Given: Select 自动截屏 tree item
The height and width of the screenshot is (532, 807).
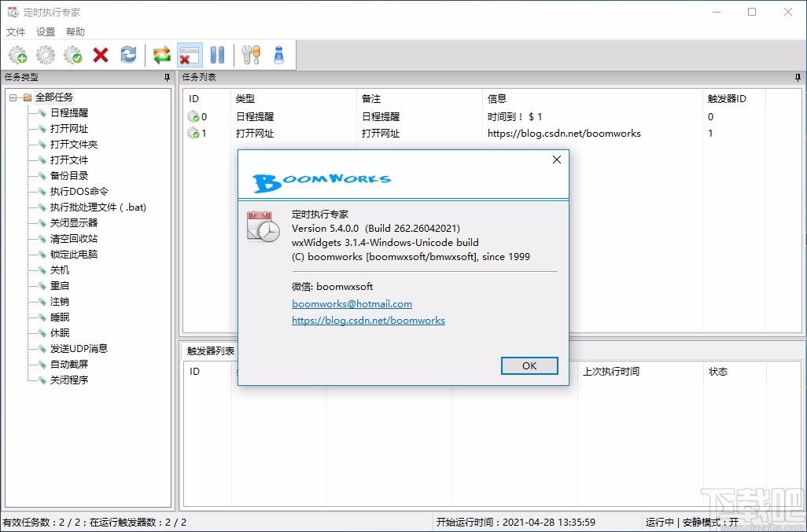Looking at the screenshot, I should point(69,365).
